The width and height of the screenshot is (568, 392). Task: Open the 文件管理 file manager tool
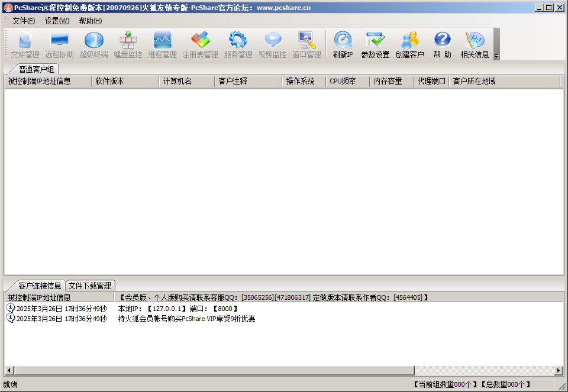(x=25, y=45)
